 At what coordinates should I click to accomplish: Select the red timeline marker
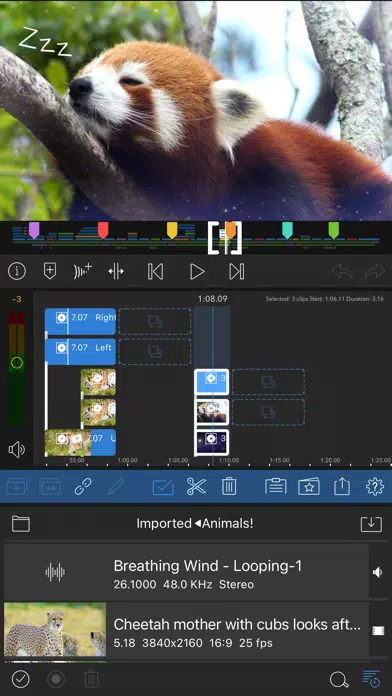[103, 230]
